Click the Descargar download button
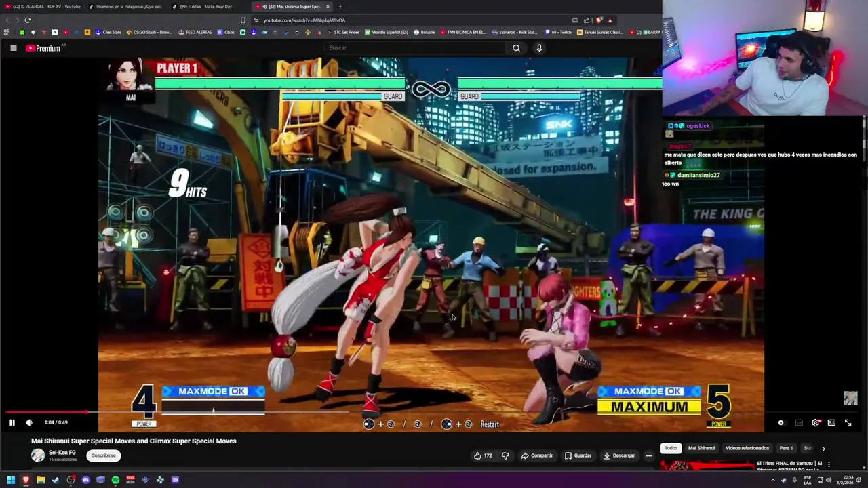 [x=619, y=455]
